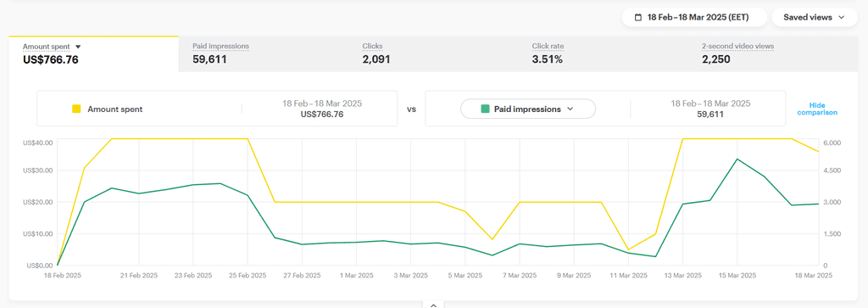
Task: Open the Paid impressions comparison dropdown
Action: [527, 109]
